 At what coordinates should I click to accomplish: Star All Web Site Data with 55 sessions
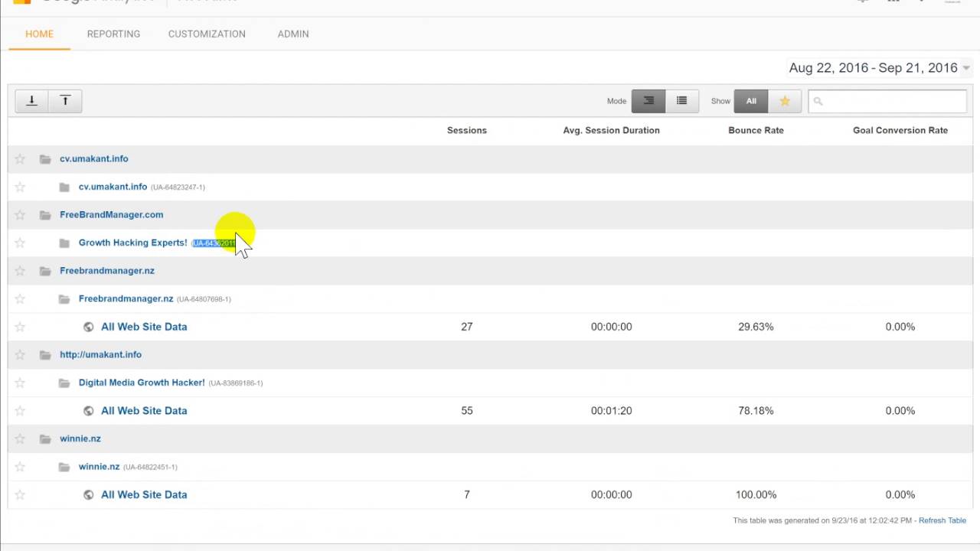[x=20, y=411]
